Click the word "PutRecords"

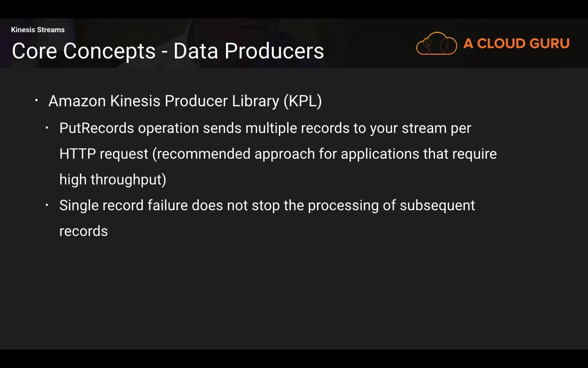pos(96,128)
